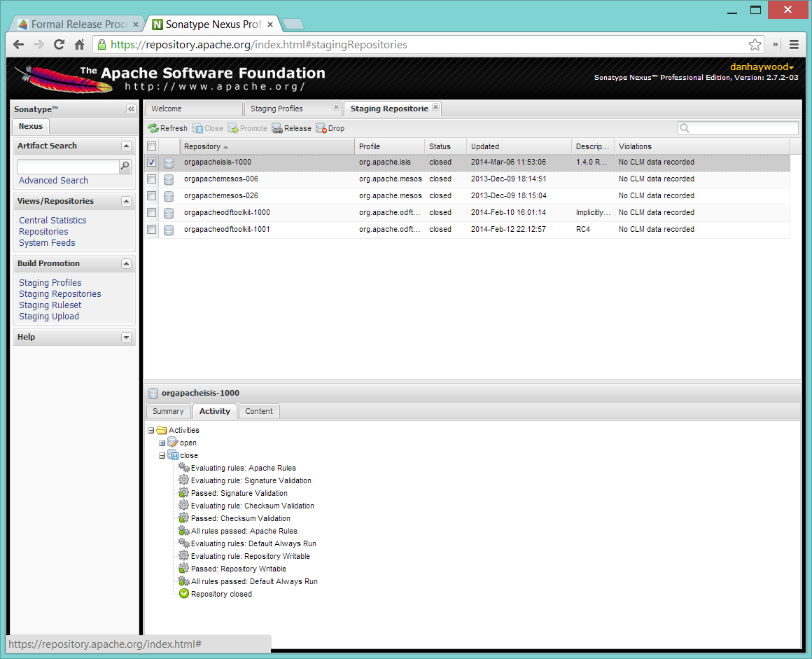The image size is (812, 659).
Task: Click the Drop repository icon
Action: pos(321,128)
